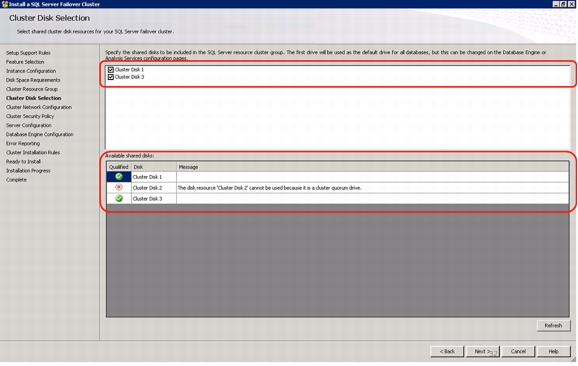Select the Cluster Resource Group step

tap(32, 89)
